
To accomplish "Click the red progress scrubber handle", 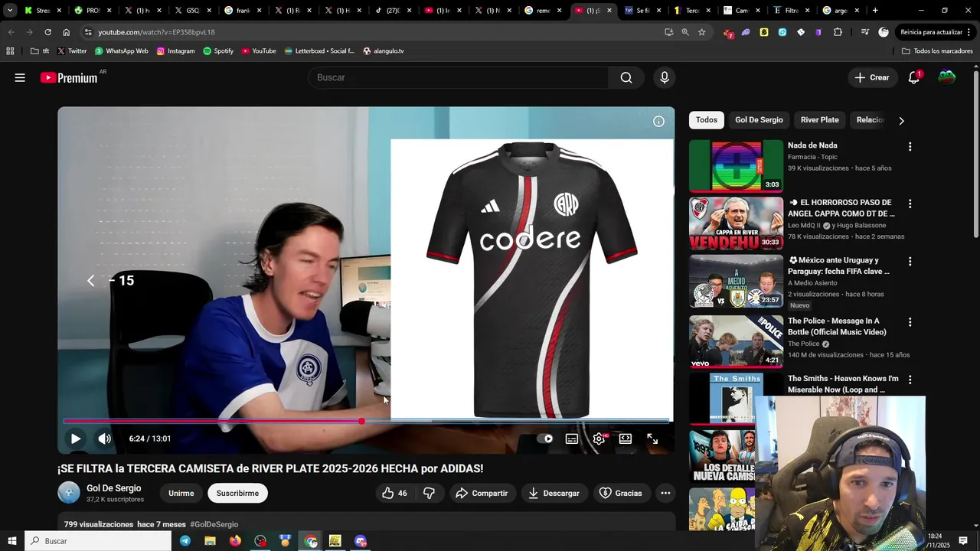I will click(361, 421).
